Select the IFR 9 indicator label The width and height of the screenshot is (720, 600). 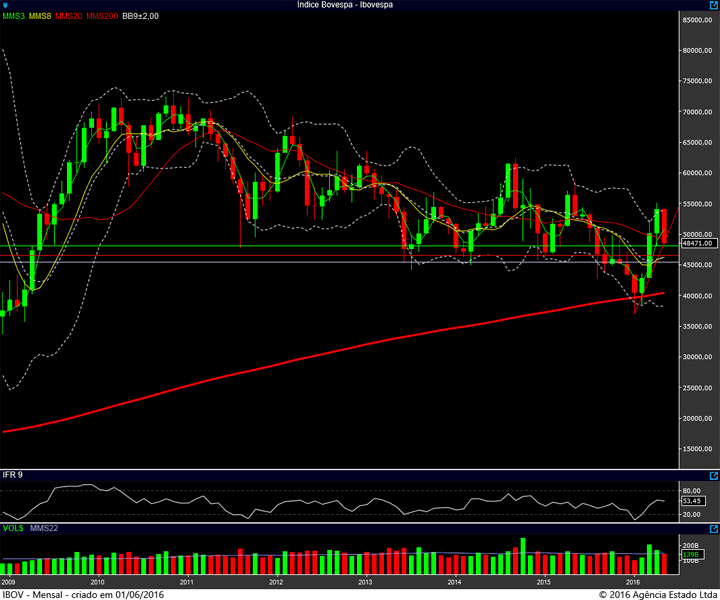(x=12, y=474)
